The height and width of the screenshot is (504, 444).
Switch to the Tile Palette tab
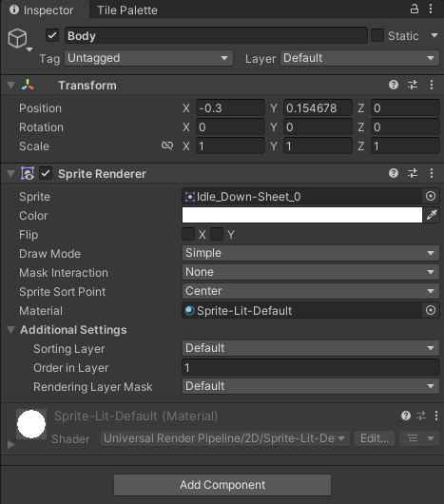pos(127,10)
